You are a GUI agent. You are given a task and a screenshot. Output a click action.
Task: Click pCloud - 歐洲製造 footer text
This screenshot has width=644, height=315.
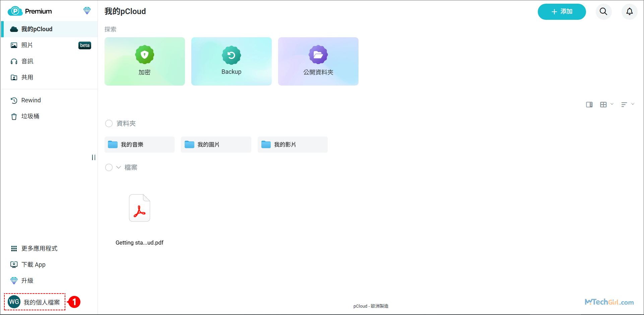371,306
